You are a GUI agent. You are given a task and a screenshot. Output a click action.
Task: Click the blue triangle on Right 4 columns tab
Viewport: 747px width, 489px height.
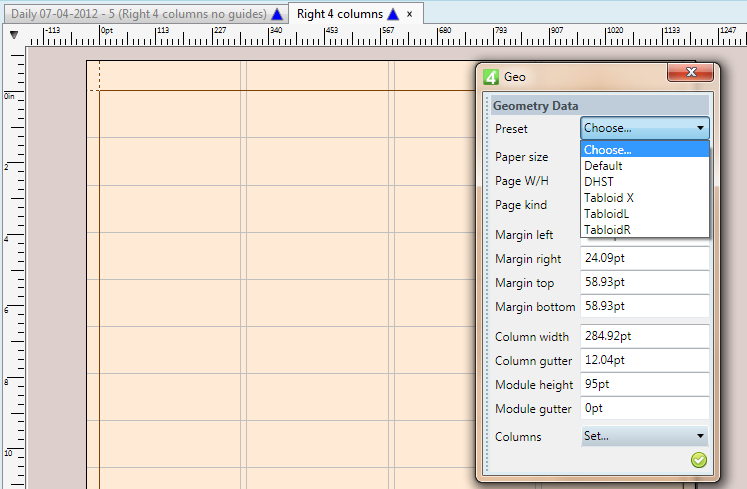point(393,14)
